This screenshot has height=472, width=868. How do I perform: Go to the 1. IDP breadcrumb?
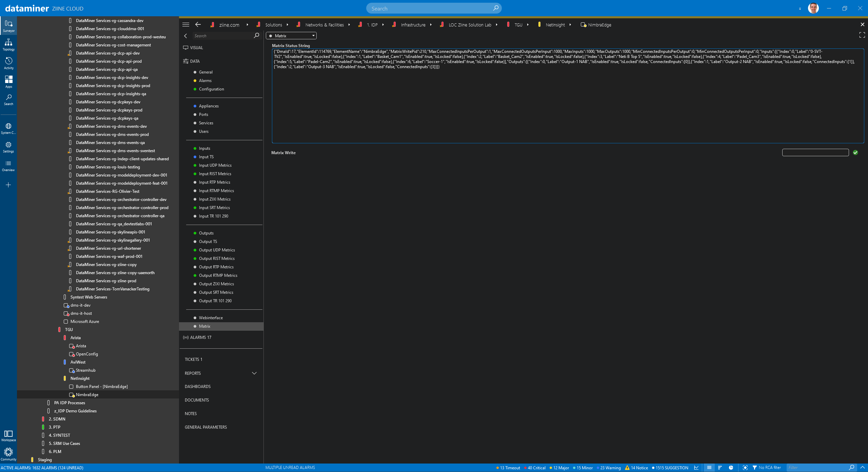[x=372, y=25]
